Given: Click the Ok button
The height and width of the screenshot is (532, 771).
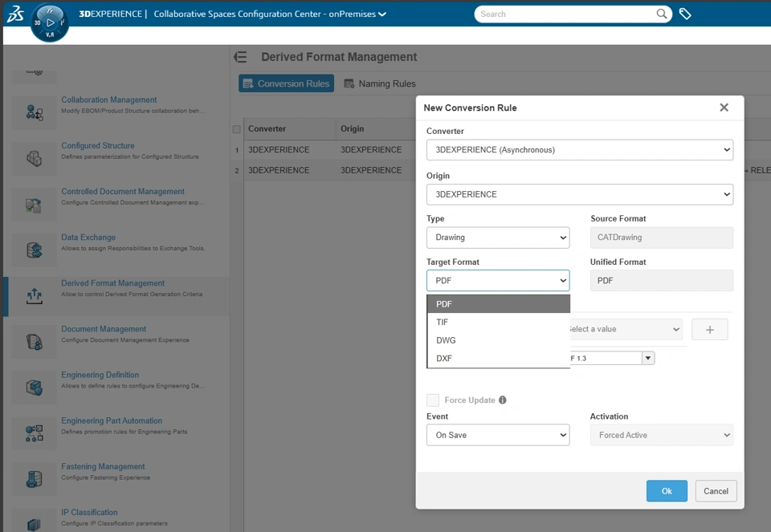Looking at the screenshot, I should click(667, 491).
